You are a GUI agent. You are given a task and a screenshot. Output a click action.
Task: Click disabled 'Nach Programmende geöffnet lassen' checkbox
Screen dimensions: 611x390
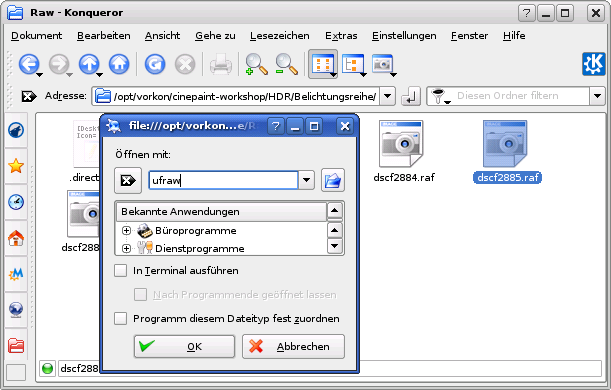point(140,295)
